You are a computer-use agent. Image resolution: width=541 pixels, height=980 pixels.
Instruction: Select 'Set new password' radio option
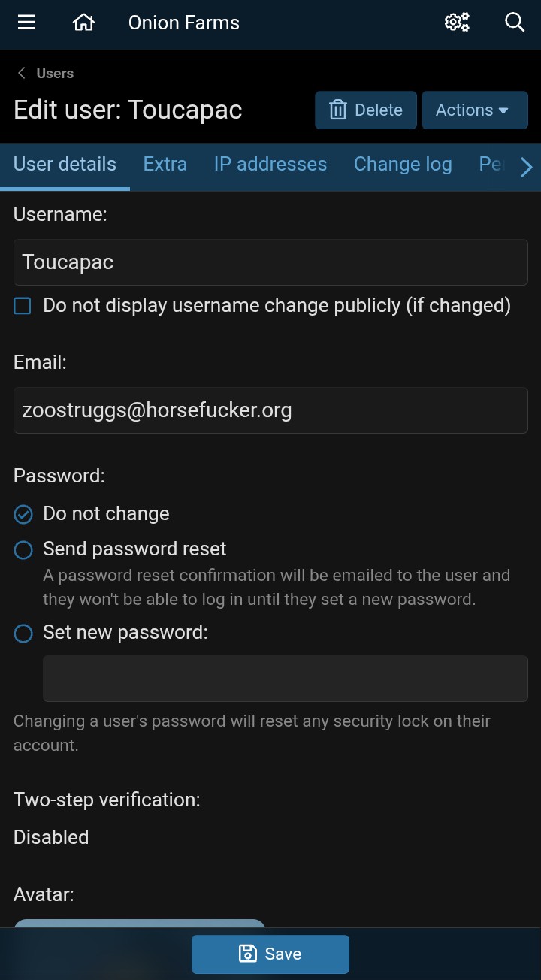tap(23, 634)
